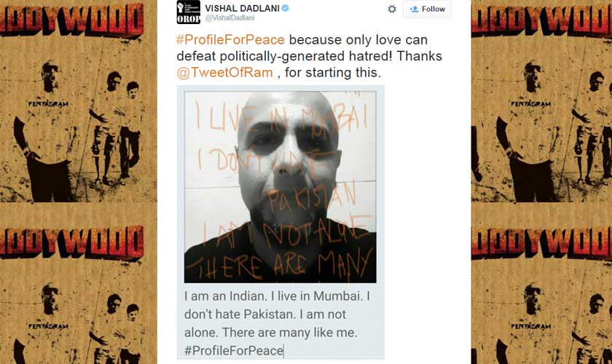The height and width of the screenshot is (364, 612).
Task: Open the VISHAL DADLANI profile name
Action: click(x=242, y=8)
